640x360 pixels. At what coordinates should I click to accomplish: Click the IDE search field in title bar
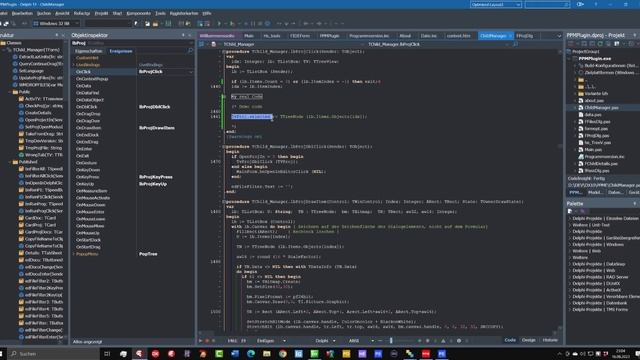click(x=547, y=4)
